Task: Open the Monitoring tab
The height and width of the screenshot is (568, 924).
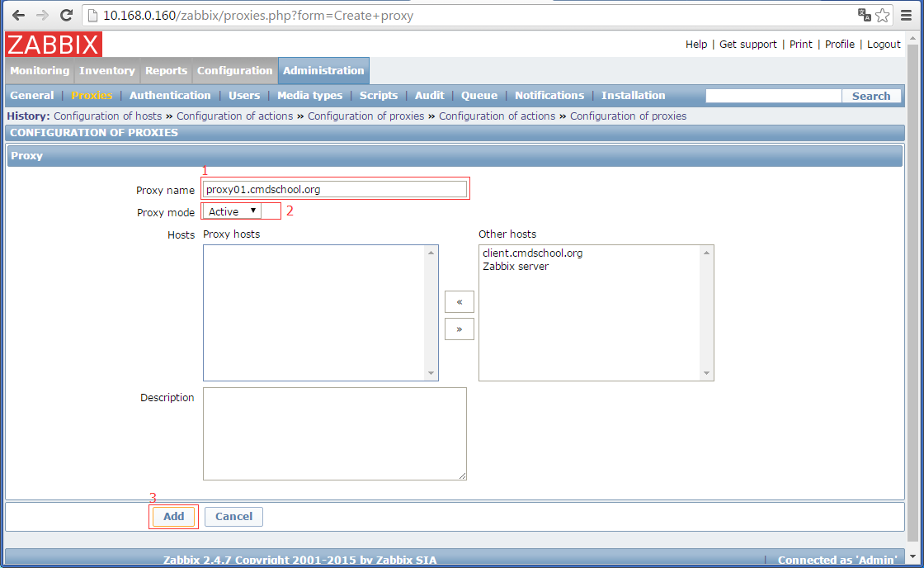Action: [40, 71]
